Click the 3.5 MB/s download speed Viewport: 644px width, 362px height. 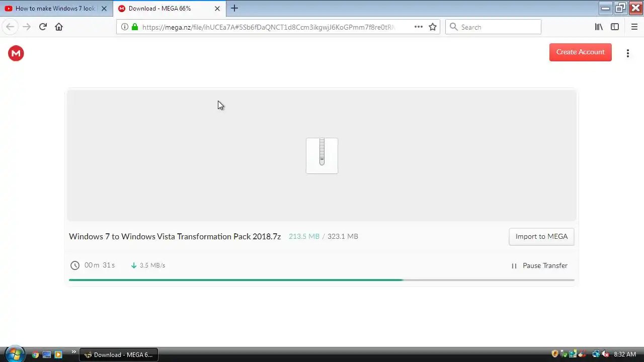point(152,265)
